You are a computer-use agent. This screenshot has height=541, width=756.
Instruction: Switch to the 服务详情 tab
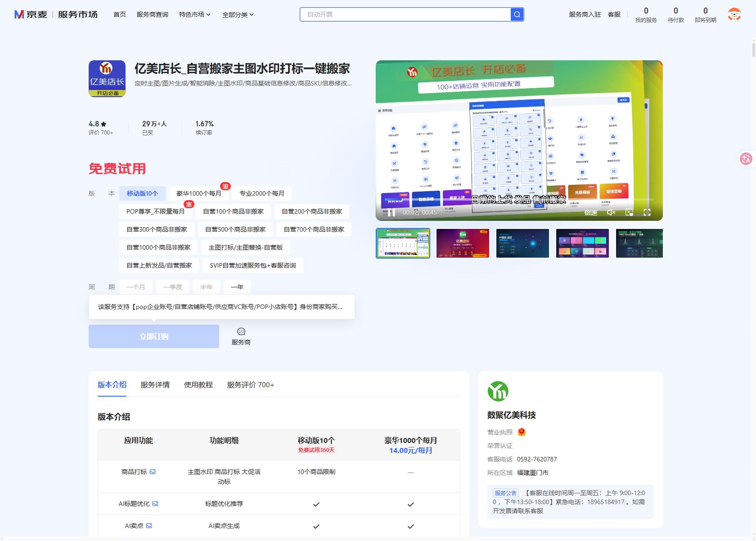[x=155, y=385]
